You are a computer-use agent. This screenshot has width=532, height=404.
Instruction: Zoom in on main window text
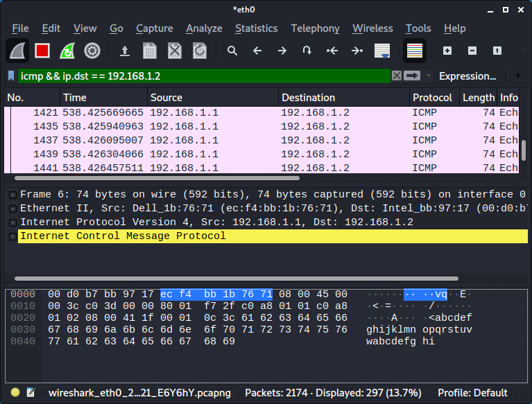[447, 51]
